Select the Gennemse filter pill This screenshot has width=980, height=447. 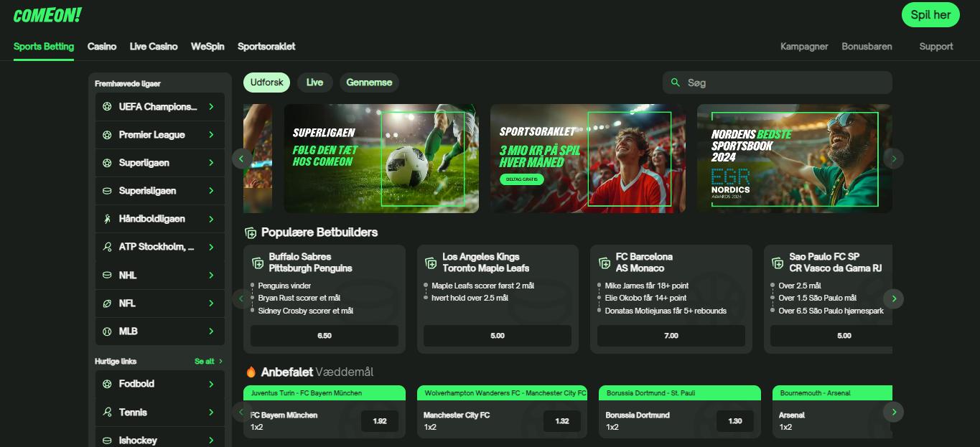[x=369, y=83]
